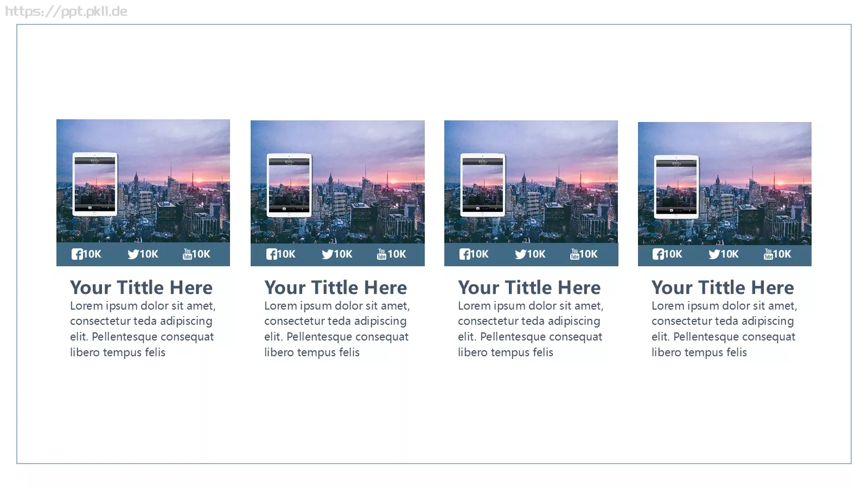The height and width of the screenshot is (488, 868).
Task: Click the YouTube icon in the fourth card
Action: click(x=768, y=254)
